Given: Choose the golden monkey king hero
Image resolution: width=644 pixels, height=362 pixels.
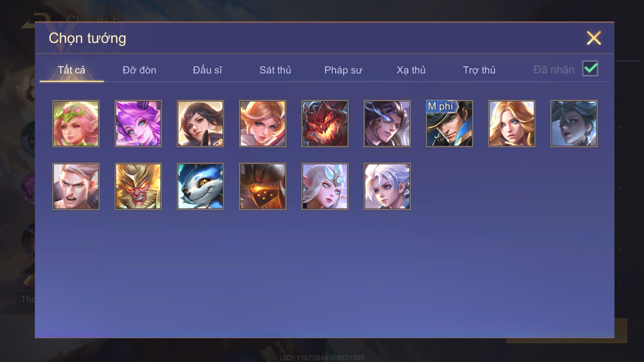Looking at the screenshot, I should [x=138, y=186].
